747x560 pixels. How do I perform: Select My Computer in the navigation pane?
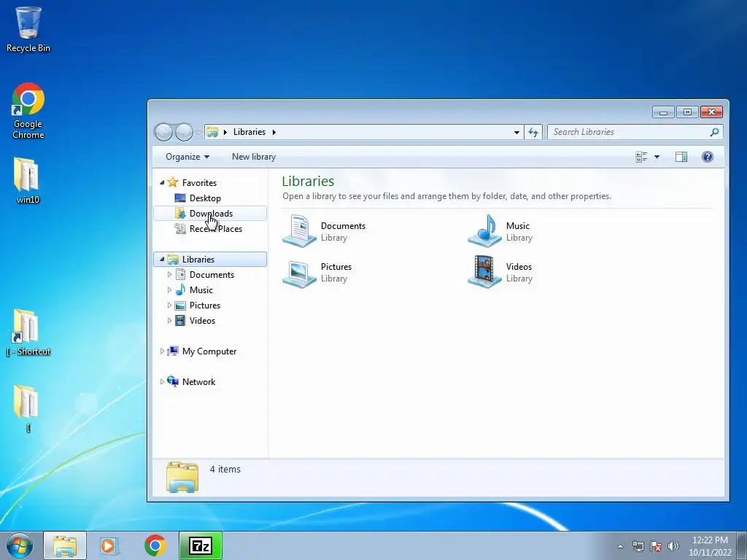(x=209, y=351)
